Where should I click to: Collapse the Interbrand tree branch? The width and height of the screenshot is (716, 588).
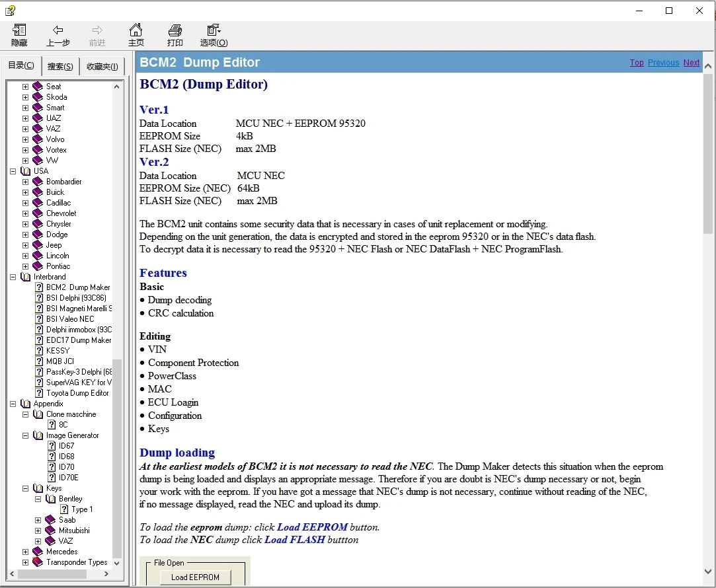coord(12,276)
